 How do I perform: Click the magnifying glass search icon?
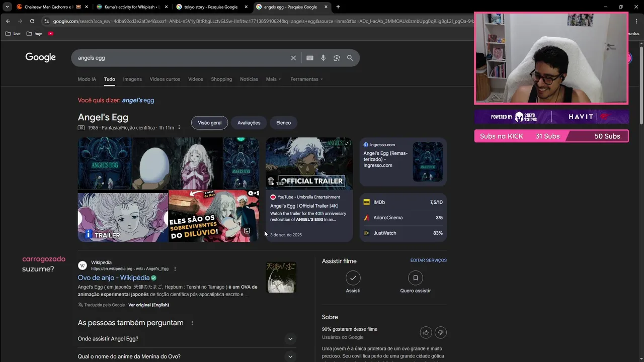point(350,58)
